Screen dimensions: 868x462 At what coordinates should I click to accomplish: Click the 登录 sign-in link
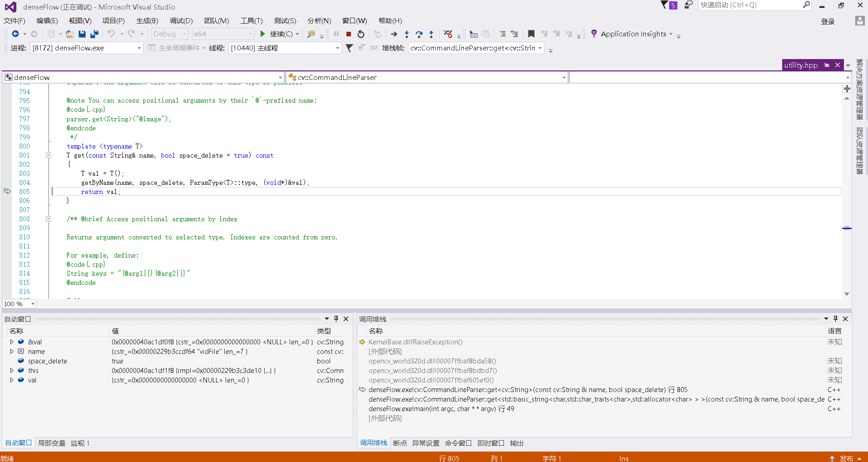click(x=828, y=21)
